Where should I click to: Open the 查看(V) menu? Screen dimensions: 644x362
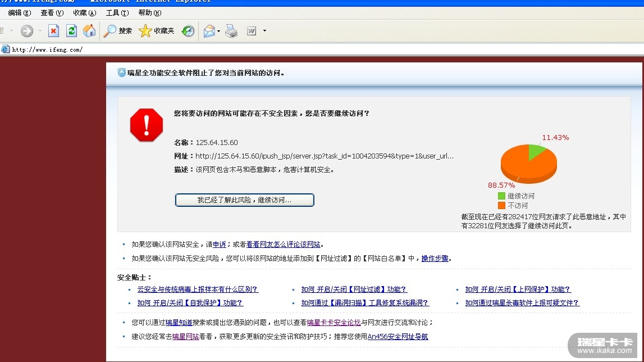pos(52,13)
